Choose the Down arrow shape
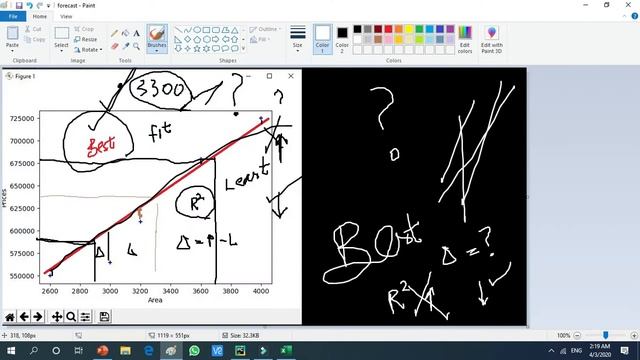This screenshot has width=640, height=360. [178, 49]
